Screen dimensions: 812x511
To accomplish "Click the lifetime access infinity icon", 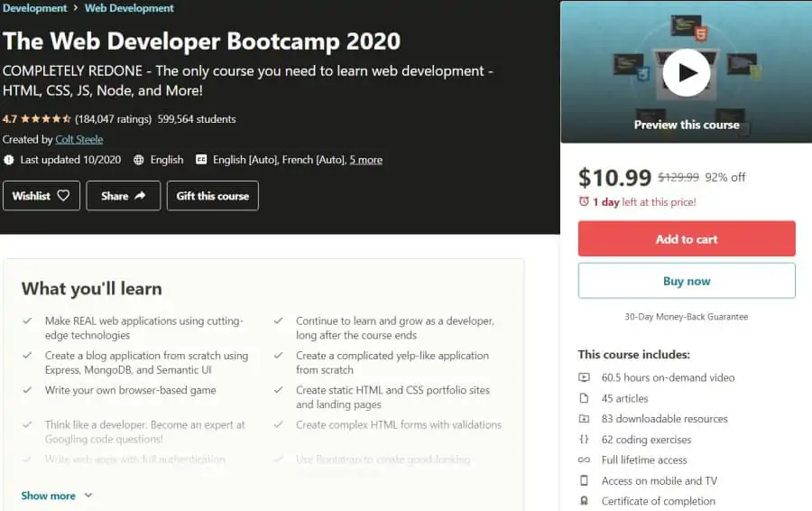I will 584,460.
